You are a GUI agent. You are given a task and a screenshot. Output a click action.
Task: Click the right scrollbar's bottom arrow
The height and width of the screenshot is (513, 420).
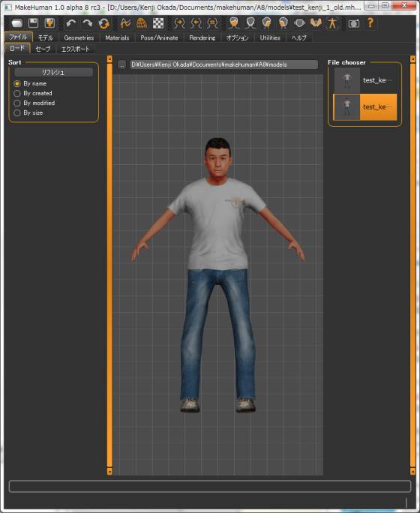(x=412, y=472)
